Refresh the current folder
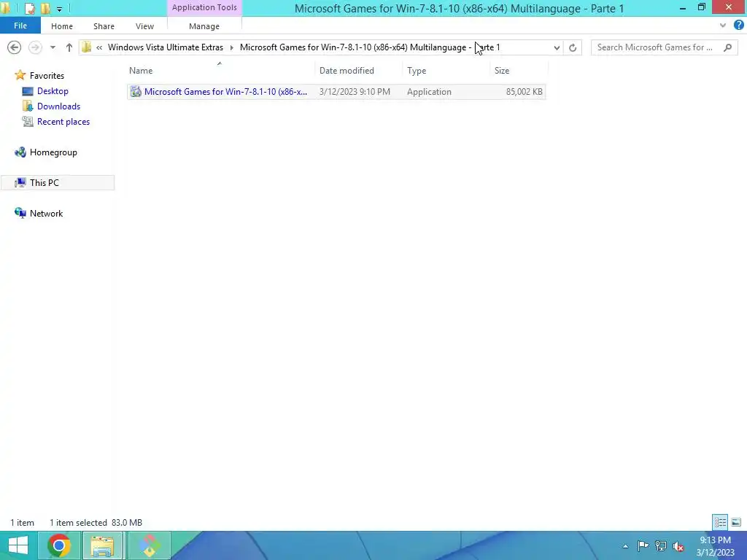The width and height of the screenshot is (747, 560). [573, 47]
